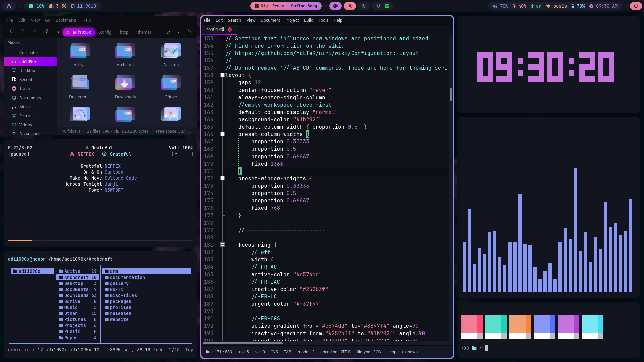
Task: Click the Spotify icon in top bar
Action: coord(387,6)
